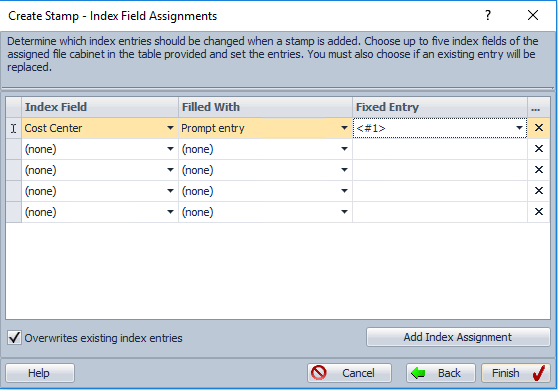Toggle Overwrites existing index entries checkbox
This screenshot has width=558, height=390.
pos(14,337)
